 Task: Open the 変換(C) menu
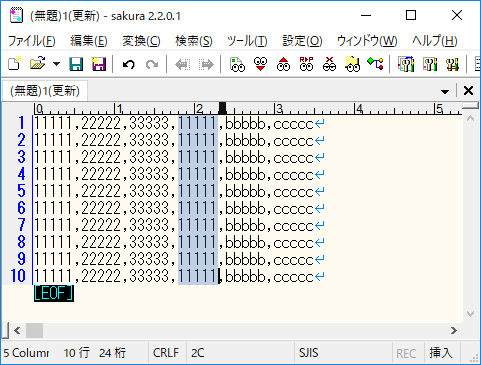(x=141, y=41)
